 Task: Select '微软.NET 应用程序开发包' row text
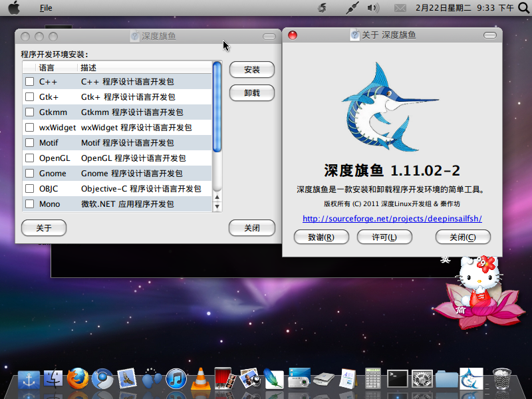pyautogui.click(x=127, y=203)
